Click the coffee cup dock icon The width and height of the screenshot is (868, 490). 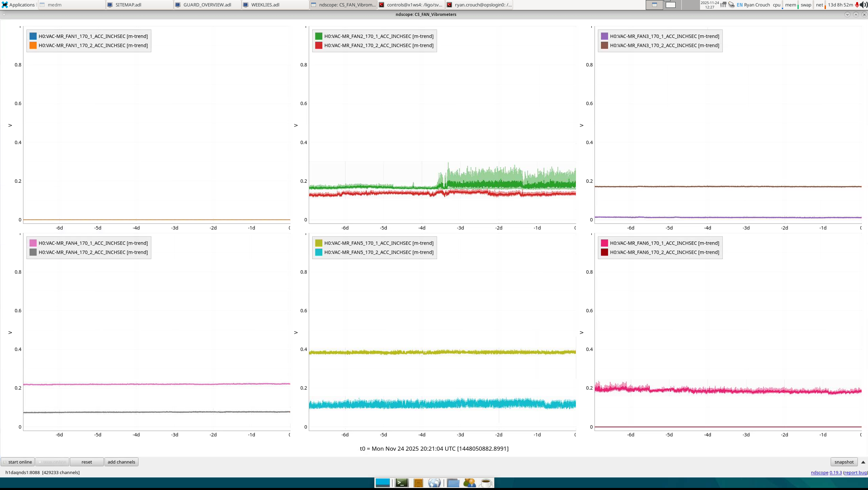pyautogui.click(x=486, y=483)
